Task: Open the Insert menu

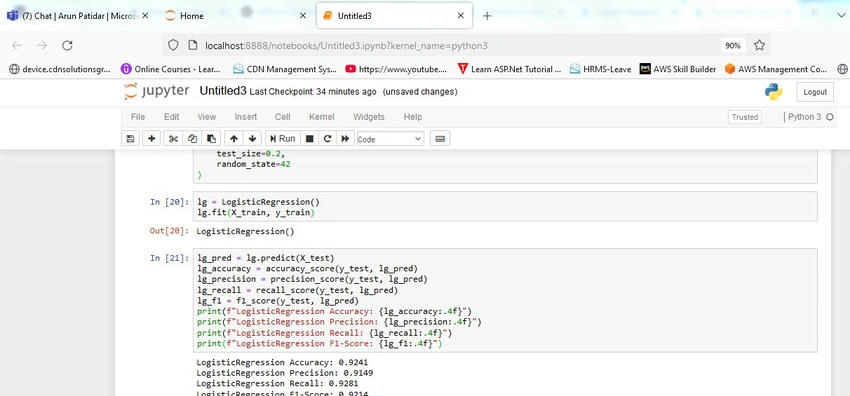Action: click(246, 116)
